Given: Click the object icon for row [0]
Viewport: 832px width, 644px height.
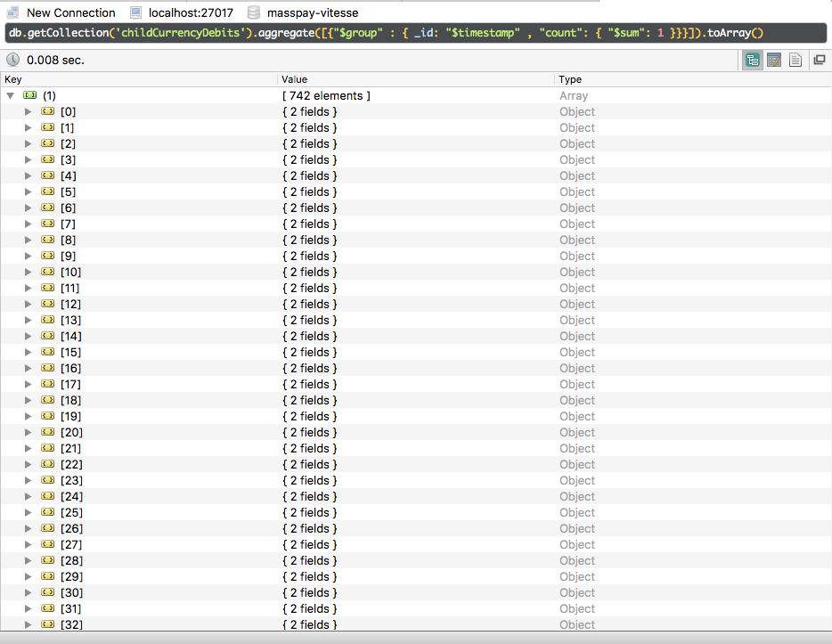Looking at the screenshot, I should pos(48,111).
